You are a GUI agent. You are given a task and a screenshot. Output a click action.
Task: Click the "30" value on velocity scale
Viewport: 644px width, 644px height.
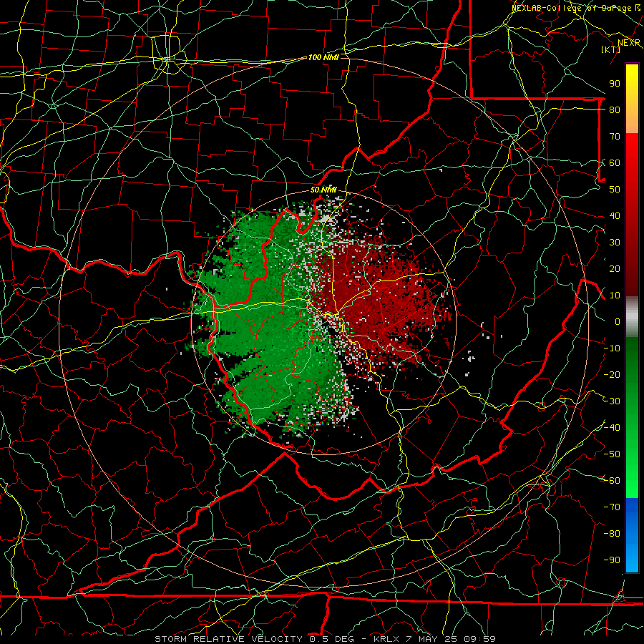[615, 243]
